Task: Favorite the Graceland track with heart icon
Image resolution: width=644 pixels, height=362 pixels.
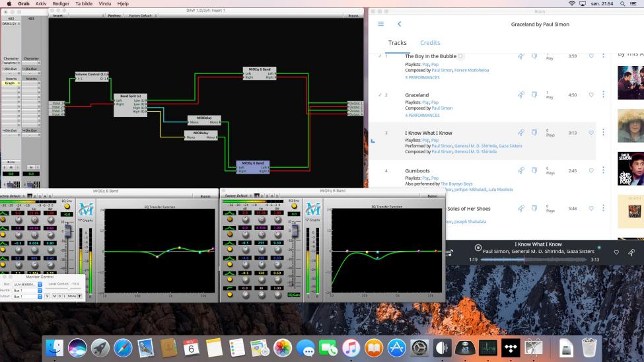Action: [x=591, y=95]
